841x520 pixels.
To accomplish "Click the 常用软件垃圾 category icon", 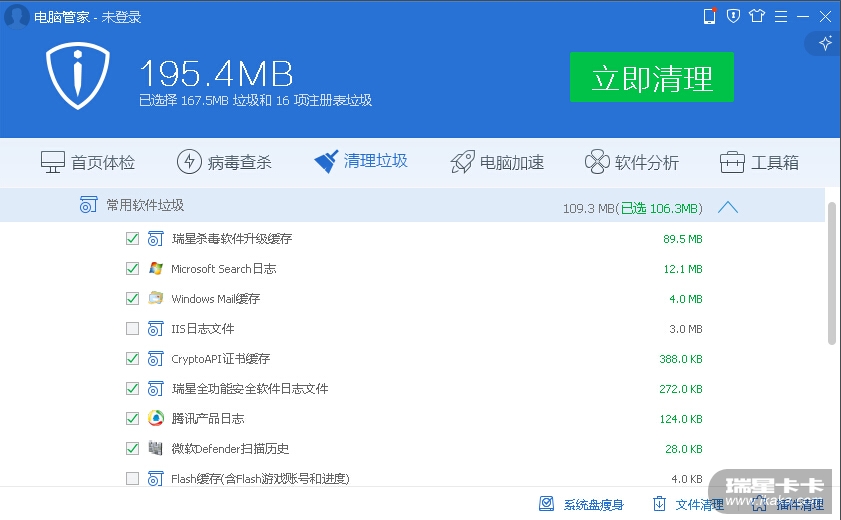I will (x=88, y=205).
